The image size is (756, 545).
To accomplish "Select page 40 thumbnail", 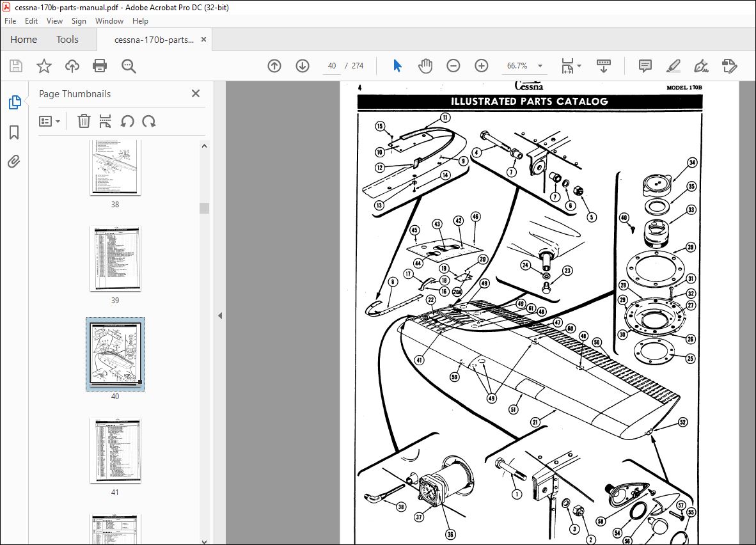I will tap(115, 354).
